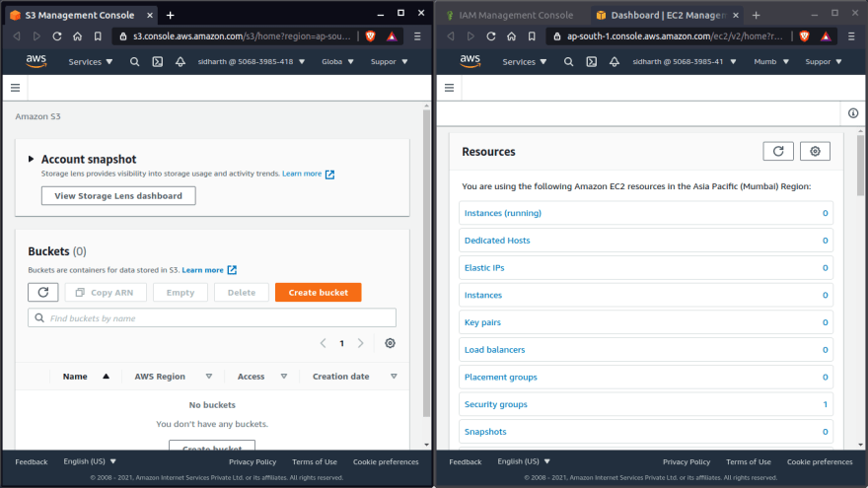The image size is (868, 488).
Task: Open Global region selector in S3
Action: [x=337, y=62]
